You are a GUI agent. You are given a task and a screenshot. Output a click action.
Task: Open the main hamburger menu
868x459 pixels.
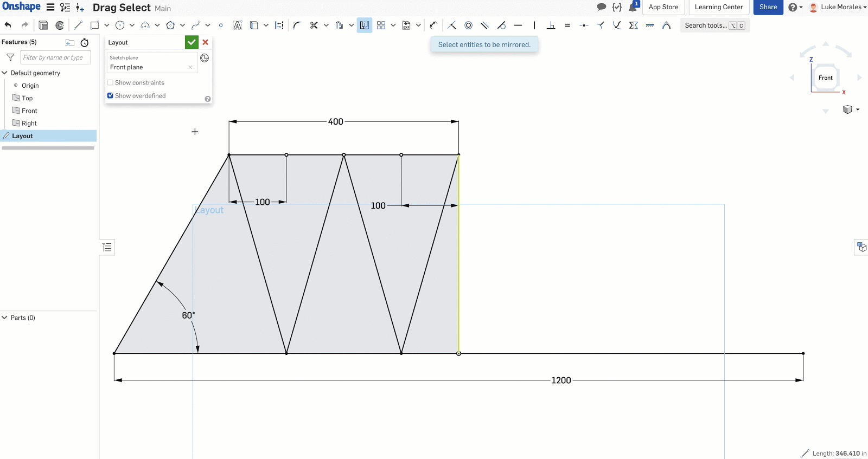coord(50,7)
